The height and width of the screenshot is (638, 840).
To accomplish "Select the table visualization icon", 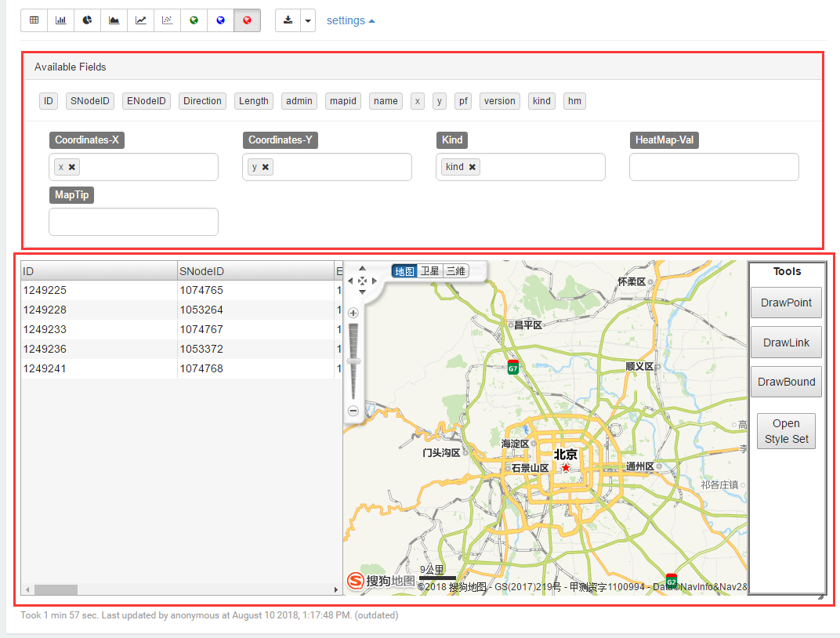I will point(34,20).
